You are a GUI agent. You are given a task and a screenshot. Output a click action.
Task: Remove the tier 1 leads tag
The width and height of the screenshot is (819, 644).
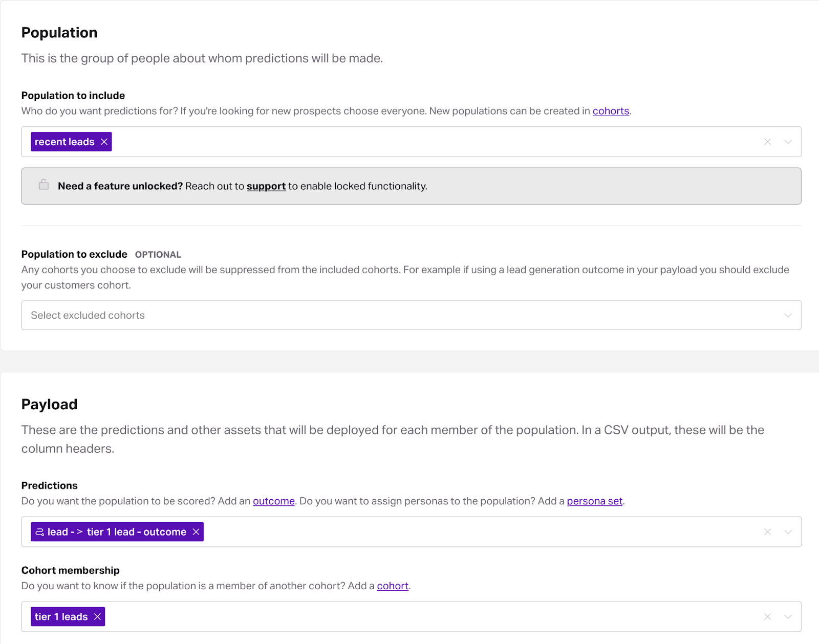[x=97, y=617]
